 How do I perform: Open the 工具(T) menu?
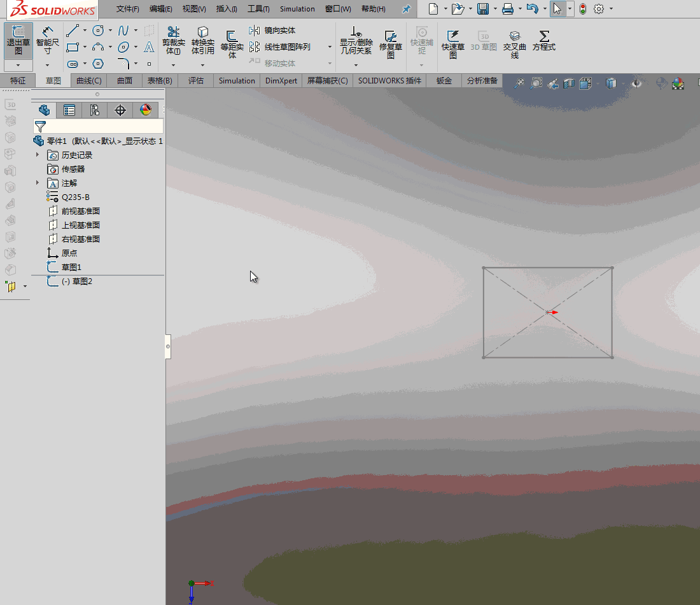pos(258,9)
